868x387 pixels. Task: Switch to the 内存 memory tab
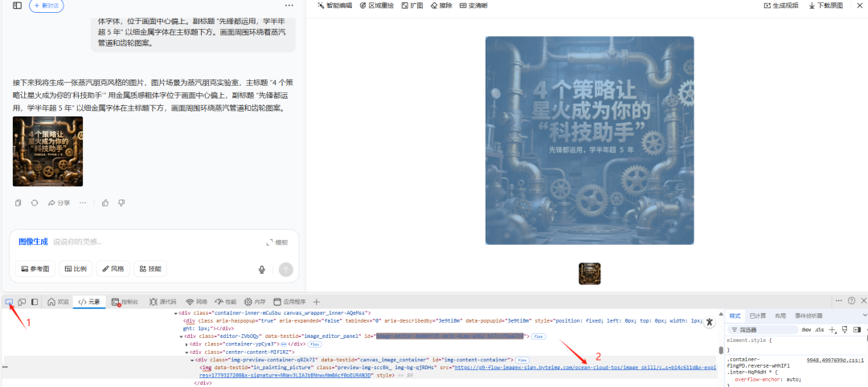(256, 302)
